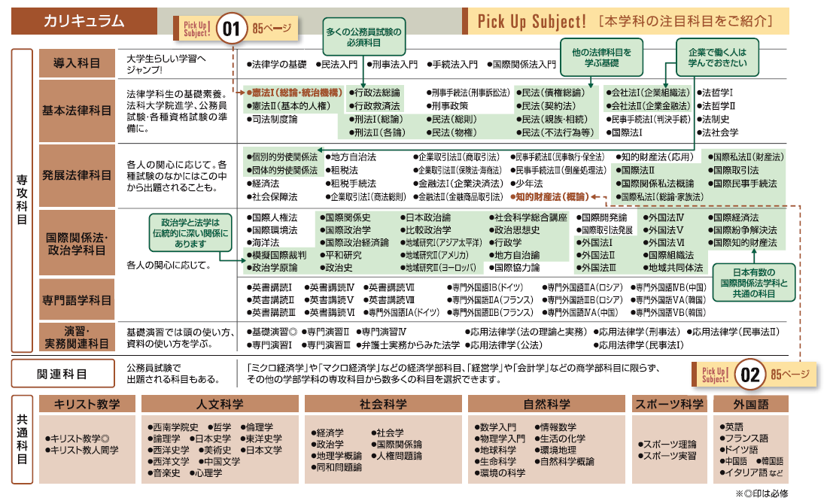The width and height of the screenshot is (830, 504).
Task: Click the highlighted 知的財産法(概論) subject
Action: tap(550, 196)
